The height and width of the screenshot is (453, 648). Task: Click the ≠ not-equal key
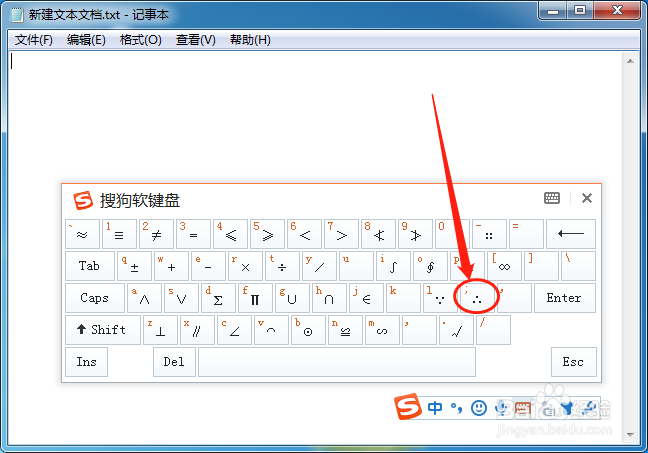[156, 234]
